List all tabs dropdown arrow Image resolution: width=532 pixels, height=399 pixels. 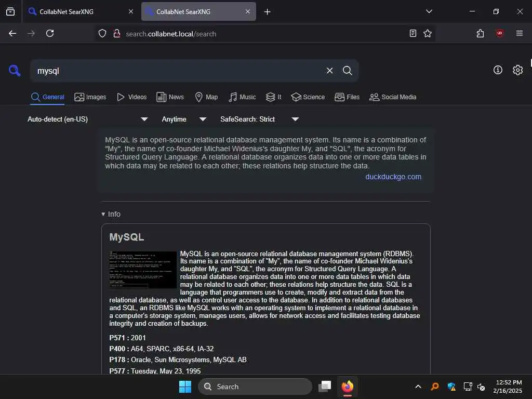tap(429, 11)
